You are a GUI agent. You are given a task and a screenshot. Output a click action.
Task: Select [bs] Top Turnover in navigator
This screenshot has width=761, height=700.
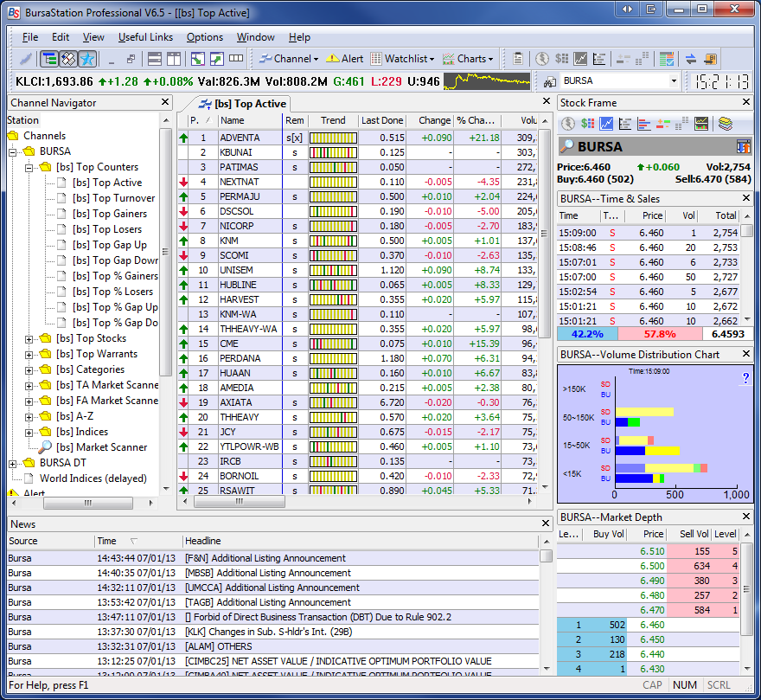click(114, 198)
